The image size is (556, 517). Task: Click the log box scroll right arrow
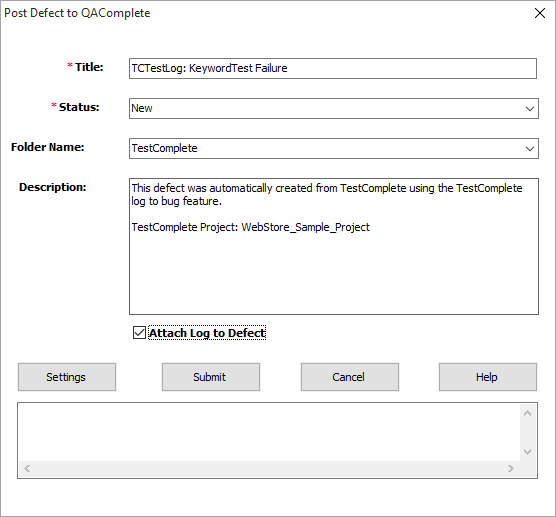[x=511, y=468]
